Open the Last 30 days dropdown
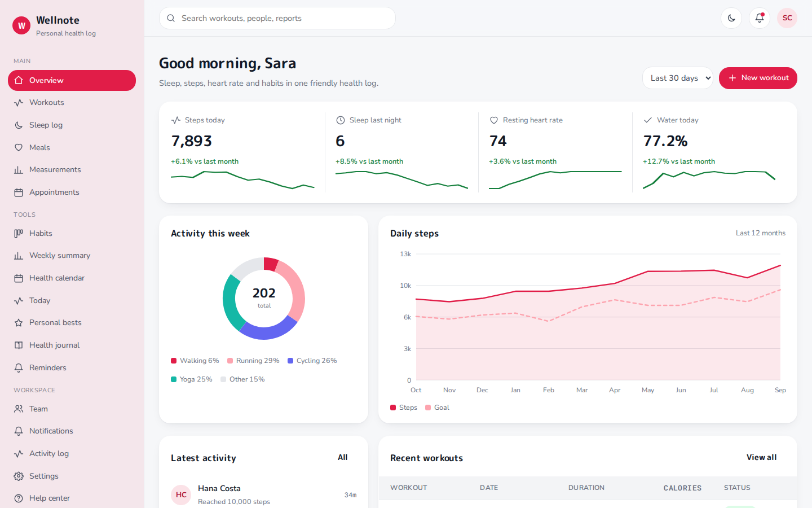This screenshot has width=812, height=508. [x=678, y=78]
